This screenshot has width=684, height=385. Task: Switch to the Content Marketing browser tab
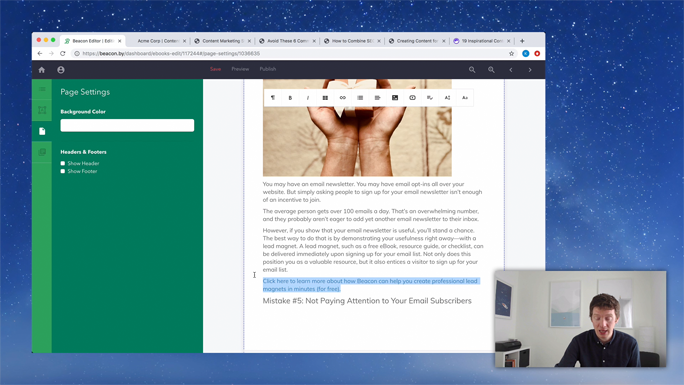click(x=222, y=41)
